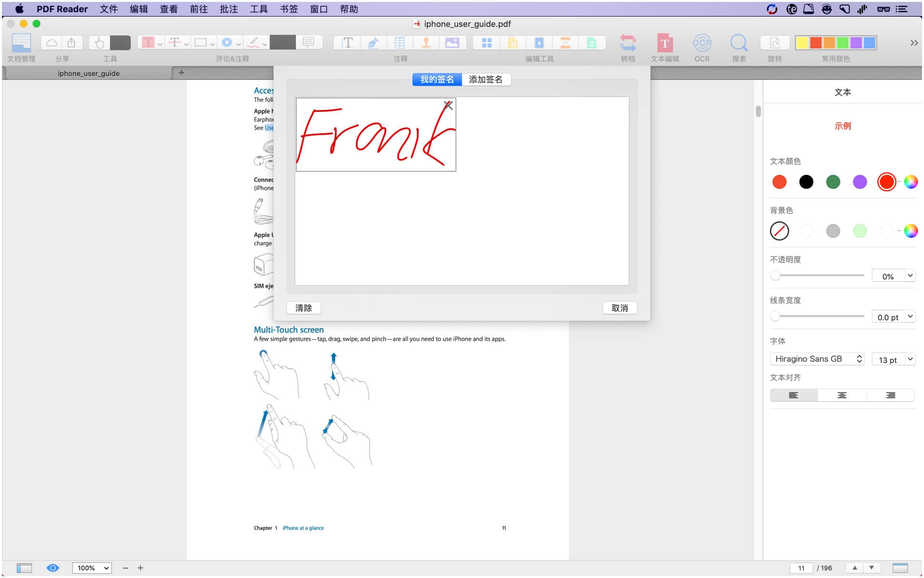Open the 转档 convert tool
This screenshot has width=924, height=578.
pos(628,43)
